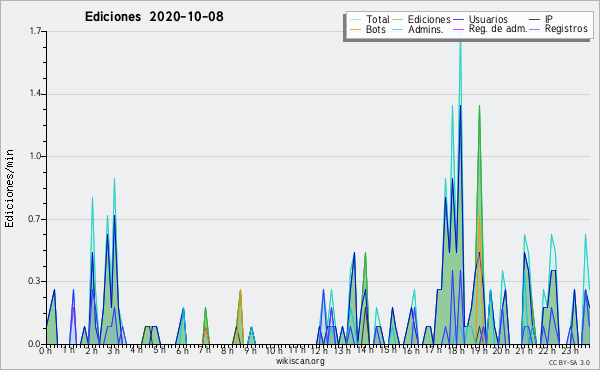
Task: Click the '21 h' x-axis label
Action: [x=524, y=350]
